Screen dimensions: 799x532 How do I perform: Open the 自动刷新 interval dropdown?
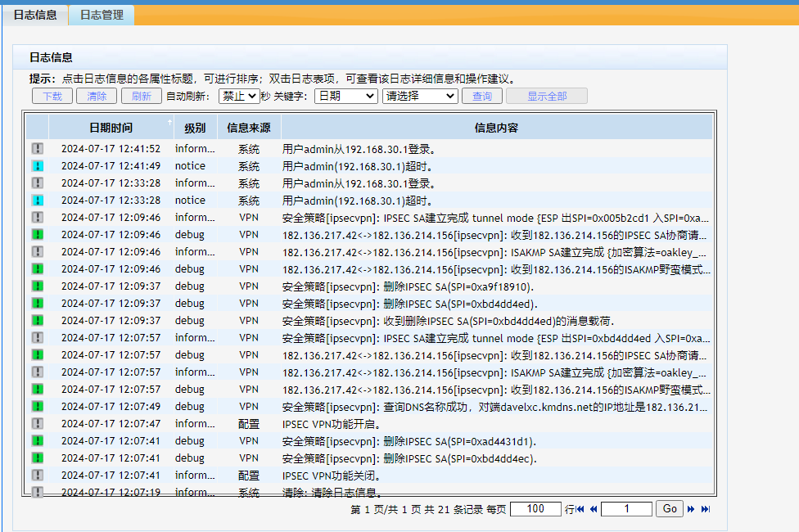coord(238,97)
